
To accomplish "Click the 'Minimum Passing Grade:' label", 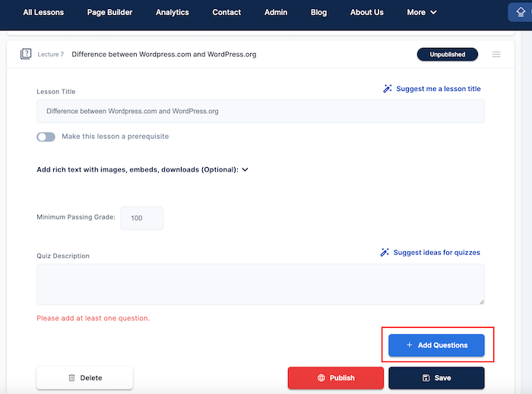I will tap(76, 217).
